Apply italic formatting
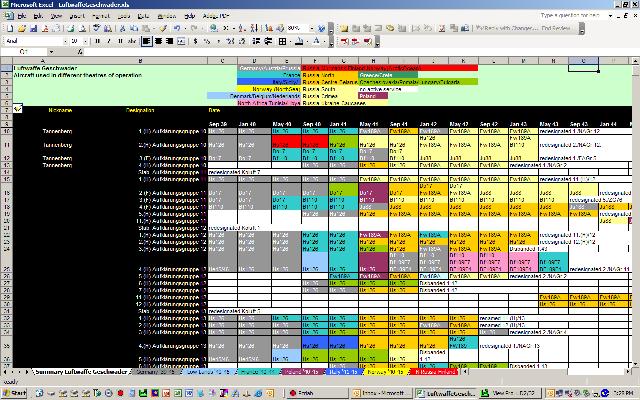Screen dimensions: 640x400 tap(109, 41)
